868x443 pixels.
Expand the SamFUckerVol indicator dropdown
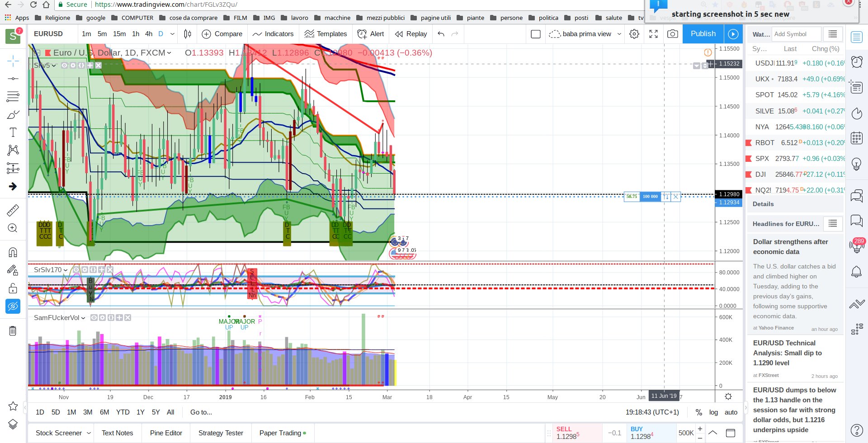[x=83, y=318]
